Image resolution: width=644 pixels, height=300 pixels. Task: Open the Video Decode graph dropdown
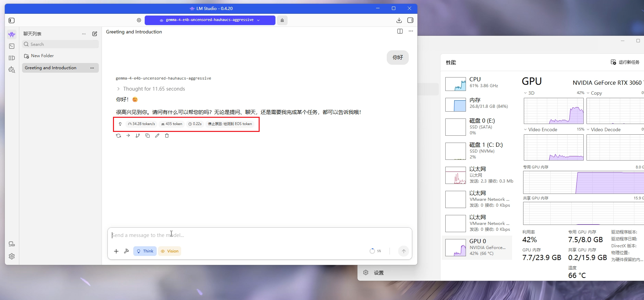603,130
